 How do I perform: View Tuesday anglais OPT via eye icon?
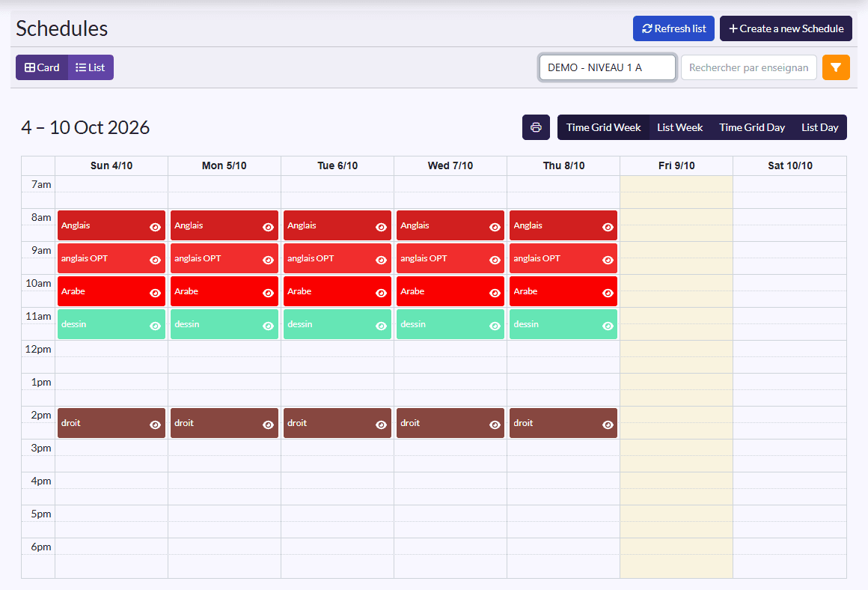tap(381, 260)
